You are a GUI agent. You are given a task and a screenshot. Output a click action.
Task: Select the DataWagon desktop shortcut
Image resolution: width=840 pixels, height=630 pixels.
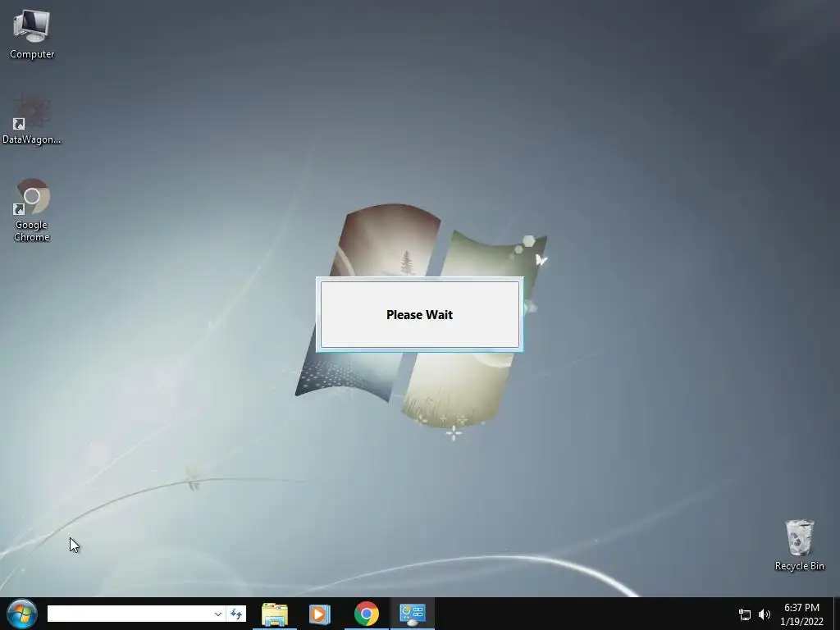click(32, 119)
